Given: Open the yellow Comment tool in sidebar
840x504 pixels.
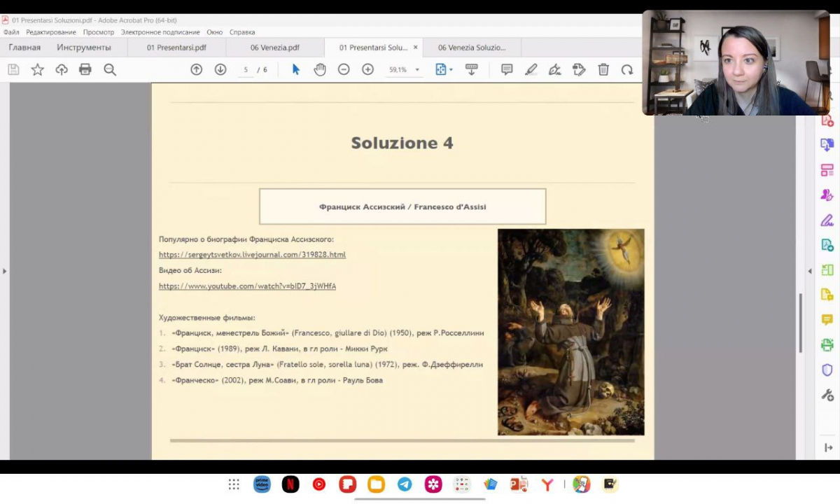Looking at the screenshot, I should point(827,320).
